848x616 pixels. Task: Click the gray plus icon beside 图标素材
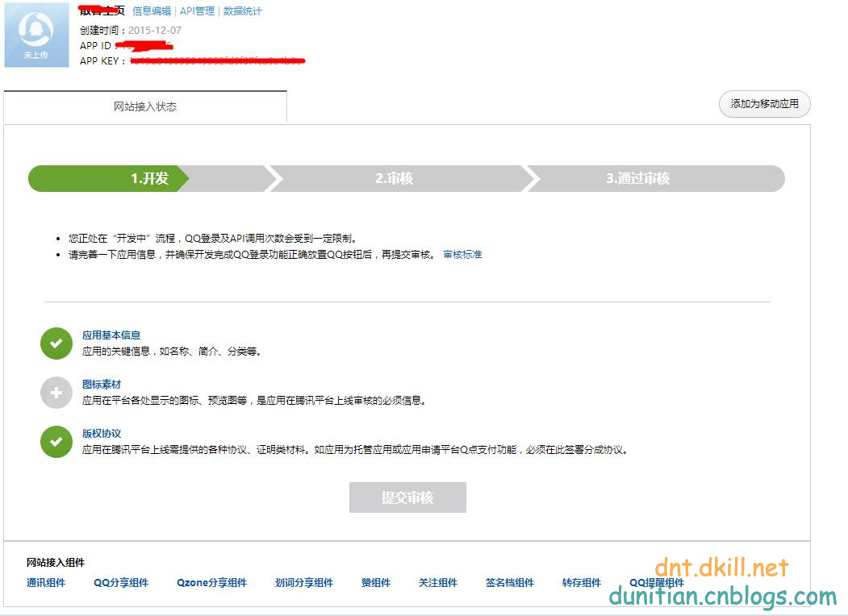click(56, 393)
